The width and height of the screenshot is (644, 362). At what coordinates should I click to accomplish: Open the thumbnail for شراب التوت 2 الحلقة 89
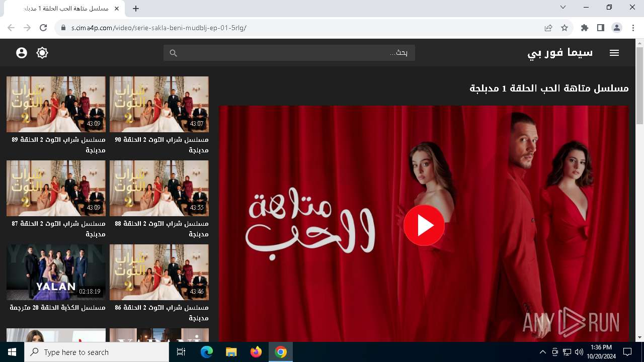click(x=56, y=104)
